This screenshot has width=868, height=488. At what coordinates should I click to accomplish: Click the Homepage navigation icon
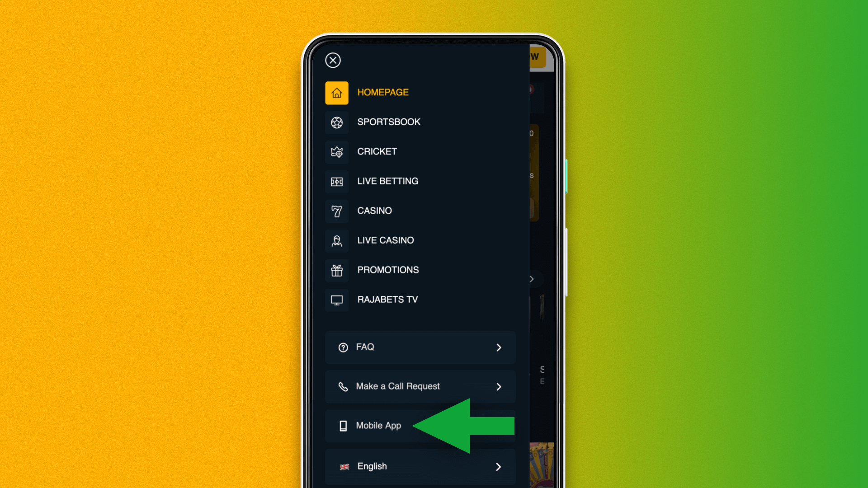(x=336, y=92)
